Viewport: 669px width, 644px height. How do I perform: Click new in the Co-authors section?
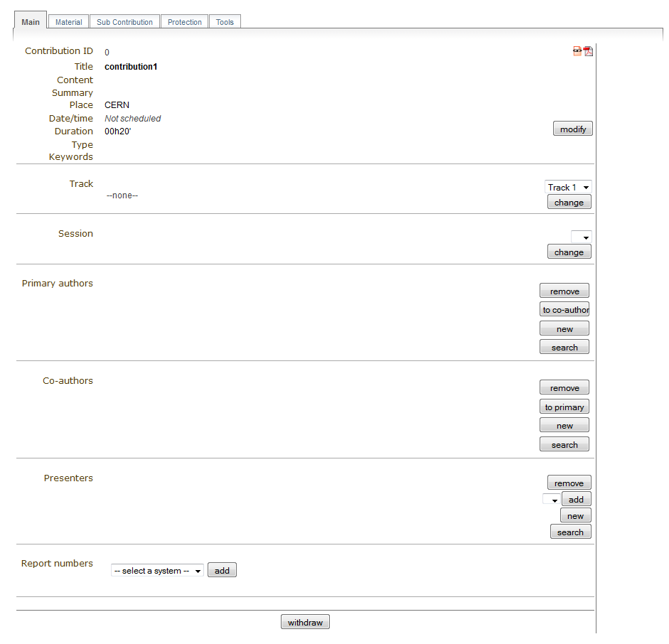click(x=564, y=426)
